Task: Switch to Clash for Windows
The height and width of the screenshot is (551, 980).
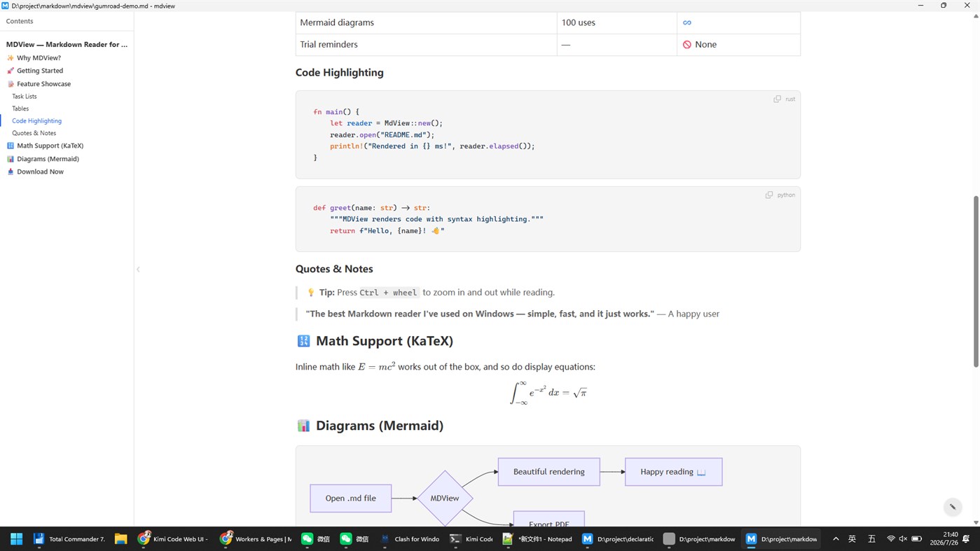Action: pos(410,538)
